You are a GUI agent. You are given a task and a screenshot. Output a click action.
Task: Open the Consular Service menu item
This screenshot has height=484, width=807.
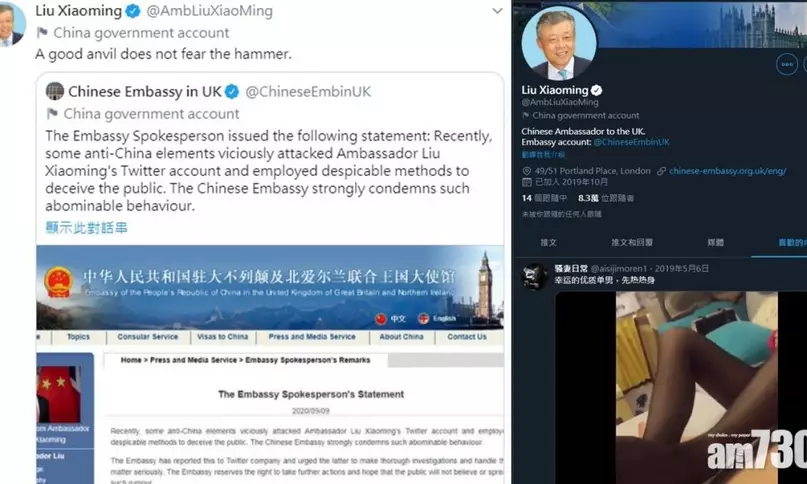click(x=148, y=337)
